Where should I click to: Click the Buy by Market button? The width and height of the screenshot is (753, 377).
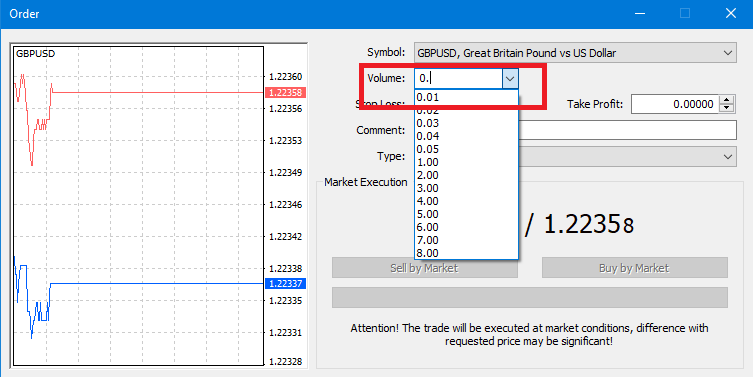coord(634,268)
